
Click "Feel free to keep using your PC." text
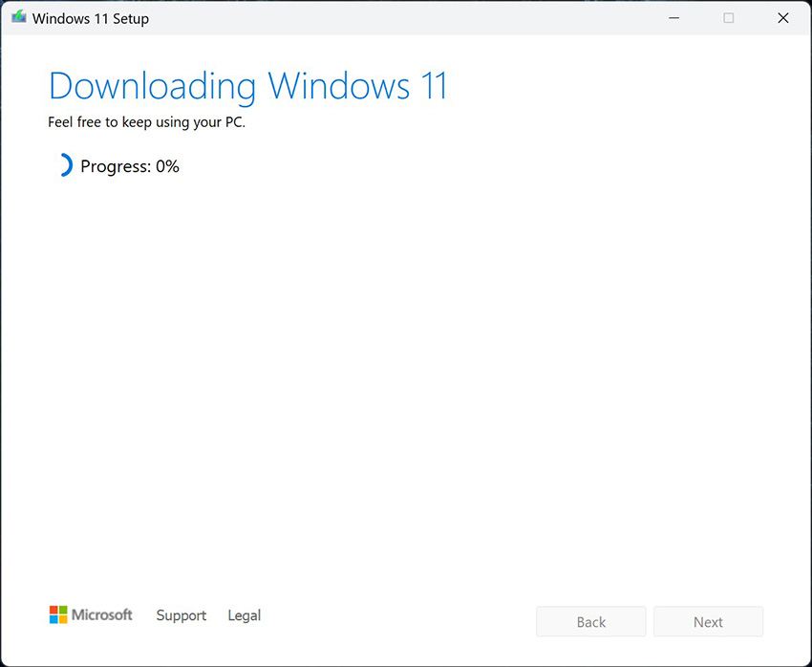tap(146, 122)
